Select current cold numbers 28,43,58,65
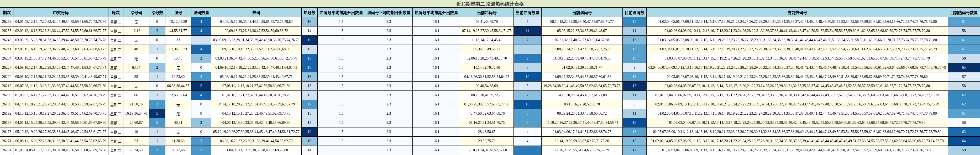Screen dimensions: 980x155 (x=486, y=132)
